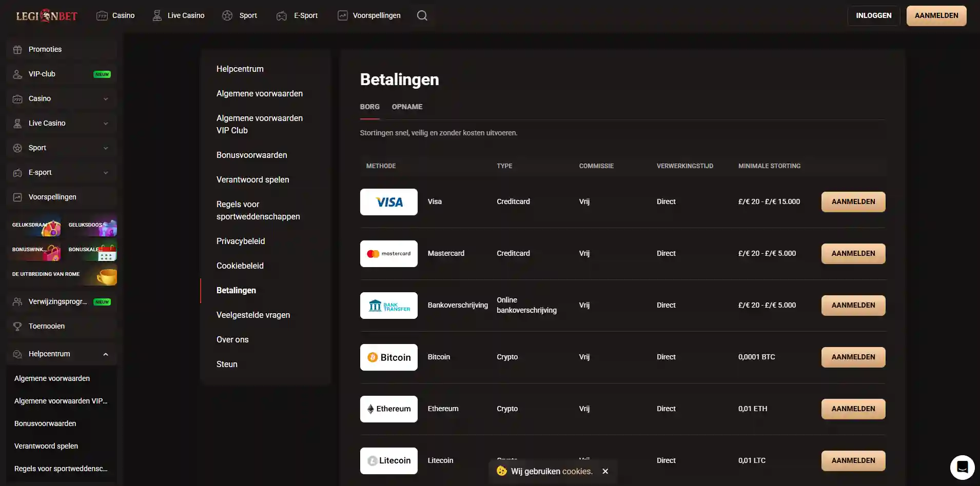Click the Bank Transfer logo

pos(389,306)
